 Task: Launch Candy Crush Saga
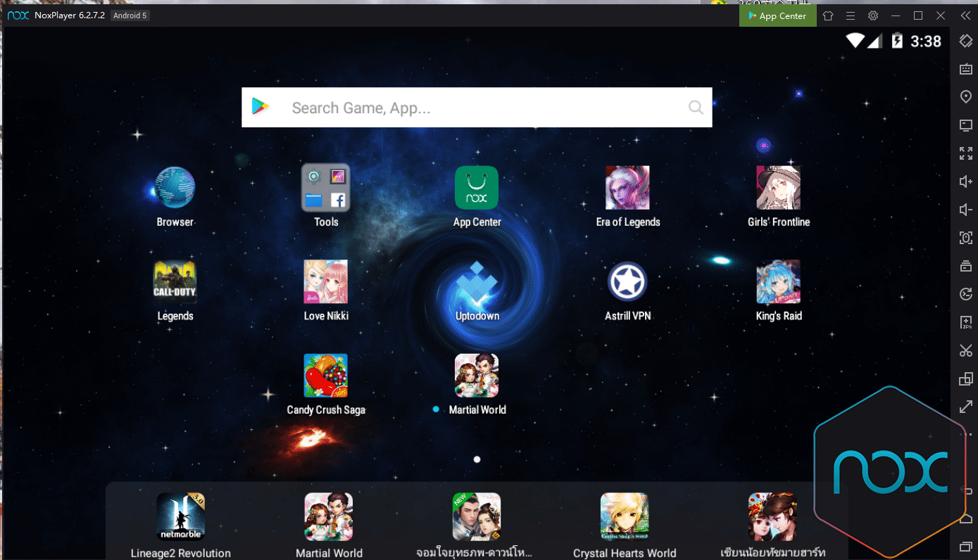pyautogui.click(x=325, y=376)
